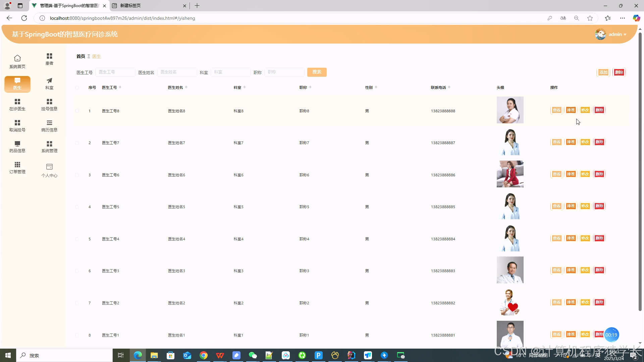Go to 首页 breadcrumb link
The width and height of the screenshot is (644, 362).
tap(80, 56)
